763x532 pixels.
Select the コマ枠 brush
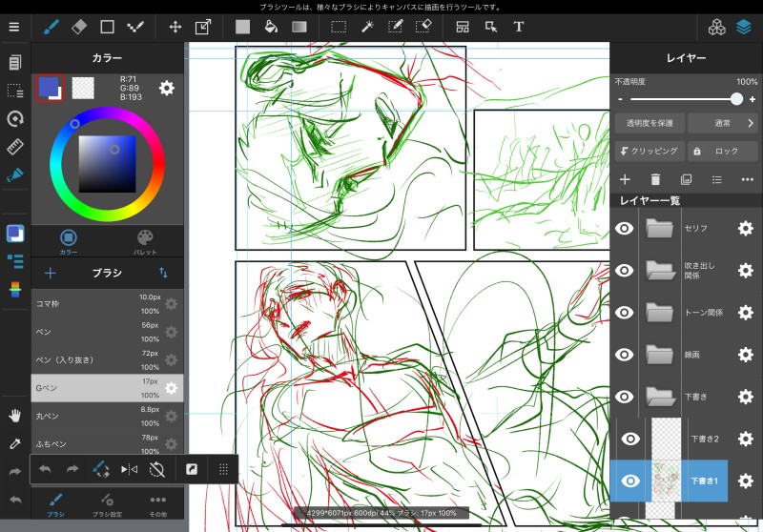[x=107, y=304]
